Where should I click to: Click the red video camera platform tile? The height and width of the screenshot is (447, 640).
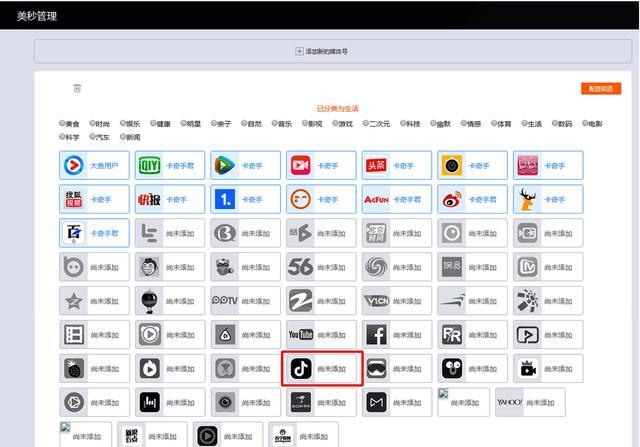click(x=321, y=165)
